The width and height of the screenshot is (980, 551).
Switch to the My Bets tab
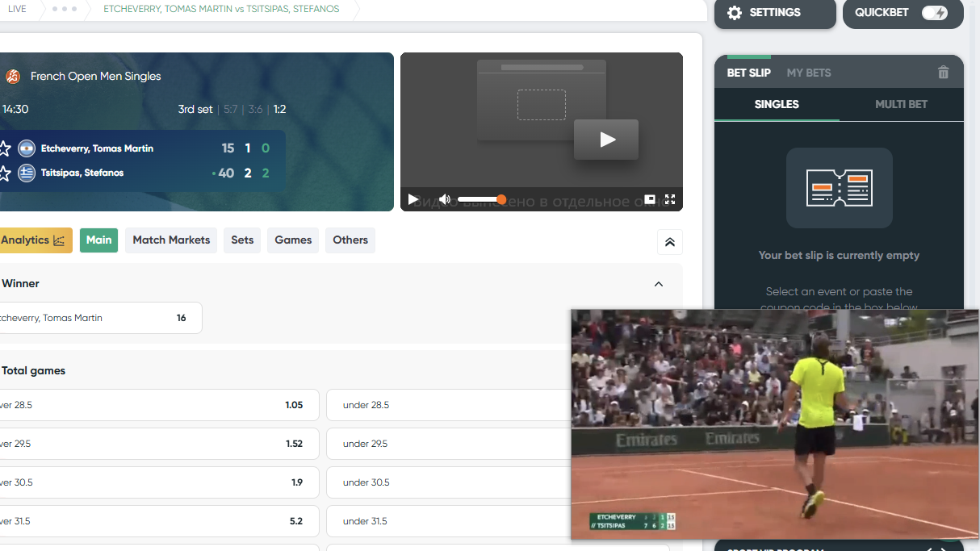click(x=808, y=73)
